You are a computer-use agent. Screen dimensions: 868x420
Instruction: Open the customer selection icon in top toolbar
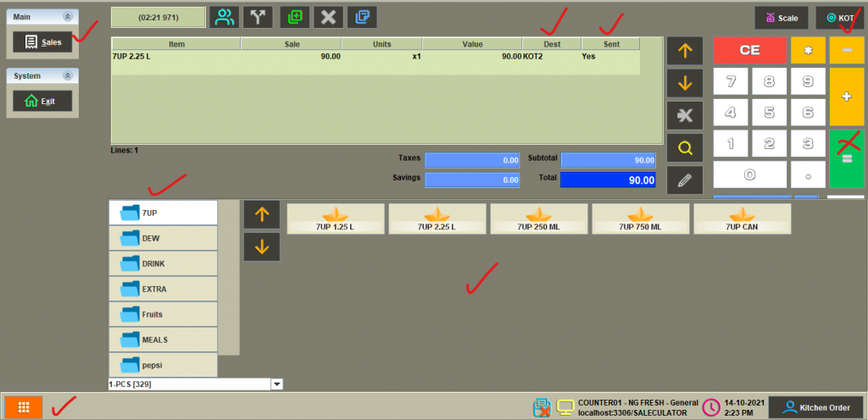pyautogui.click(x=224, y=17)
